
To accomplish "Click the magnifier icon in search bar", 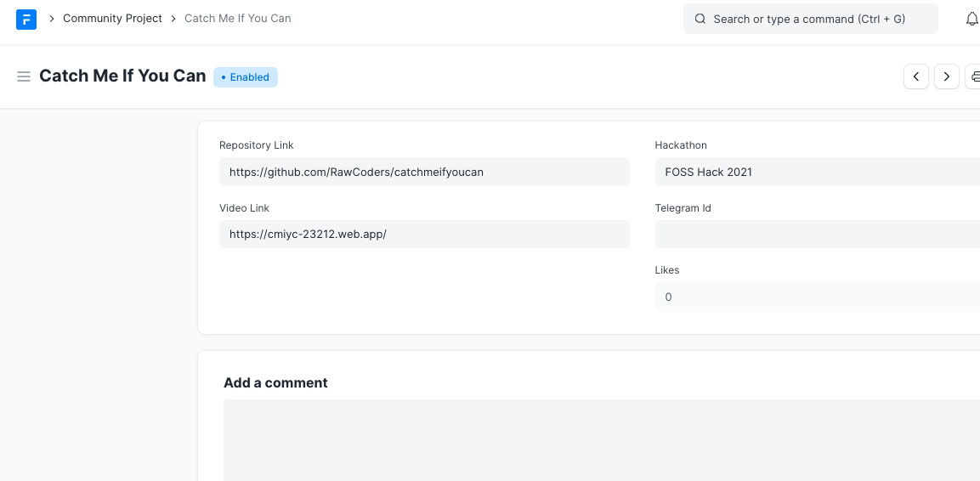I will tap(700, 19).
